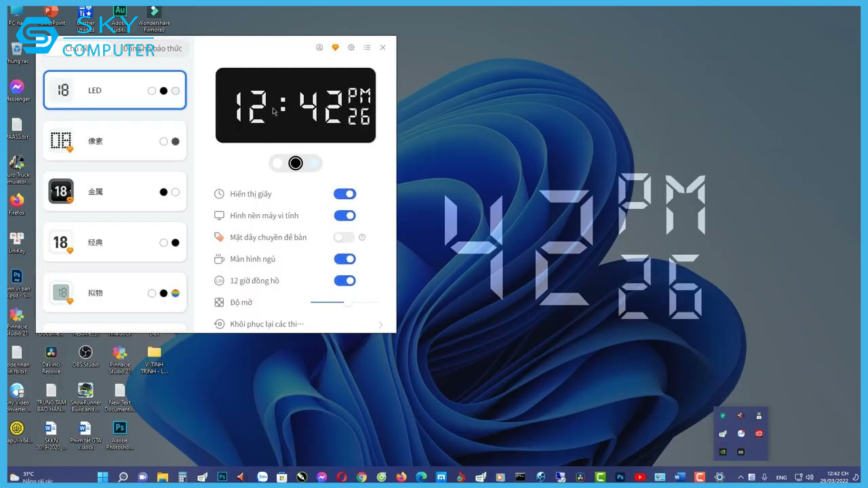Disable the Hiển thị giây toggle

tap(344, 194)
